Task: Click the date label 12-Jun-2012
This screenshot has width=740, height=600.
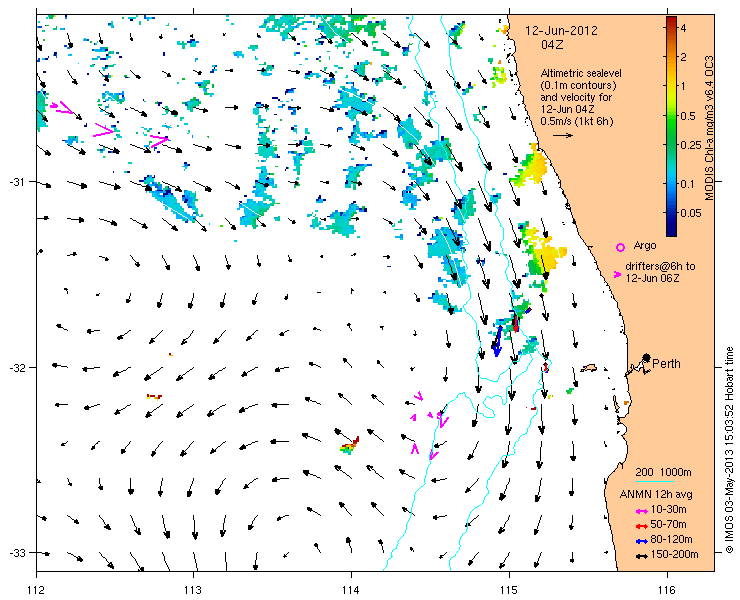Action: point(562,31)
